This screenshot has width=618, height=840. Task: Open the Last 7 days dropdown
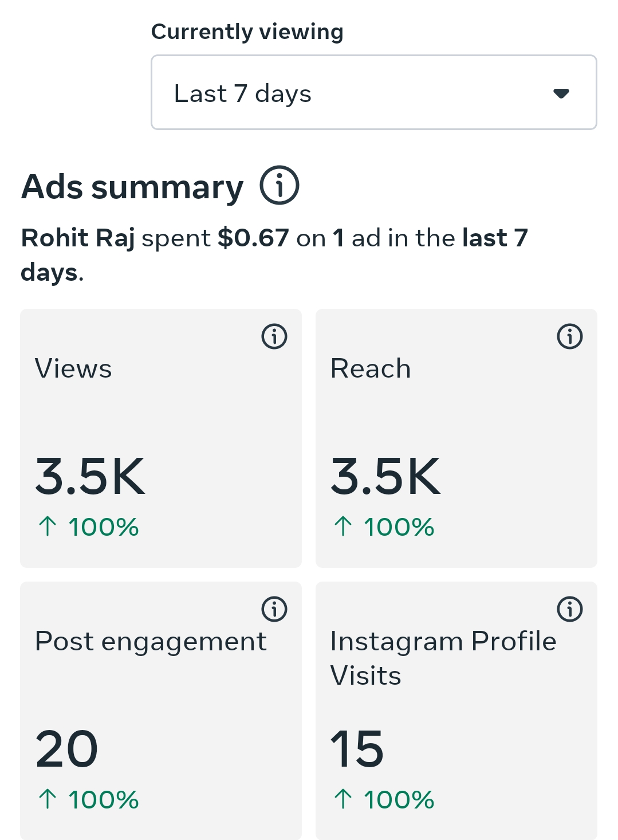click(373, 93)
